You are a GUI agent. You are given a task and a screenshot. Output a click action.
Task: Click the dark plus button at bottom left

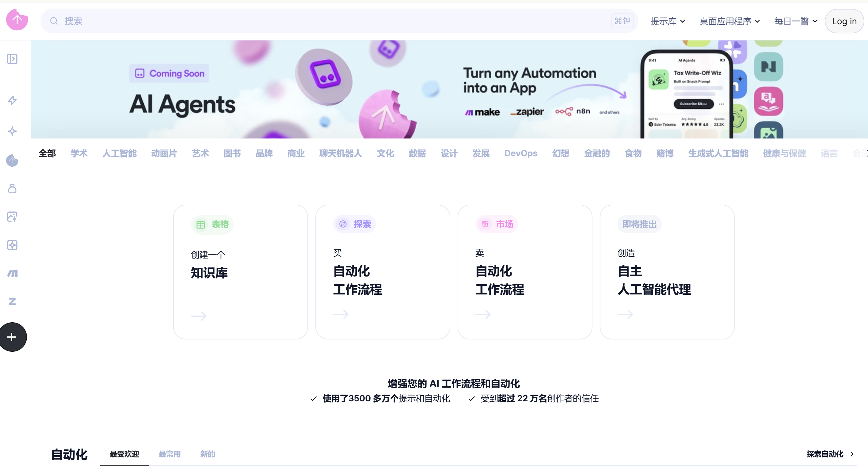click(x=12, y=337)
